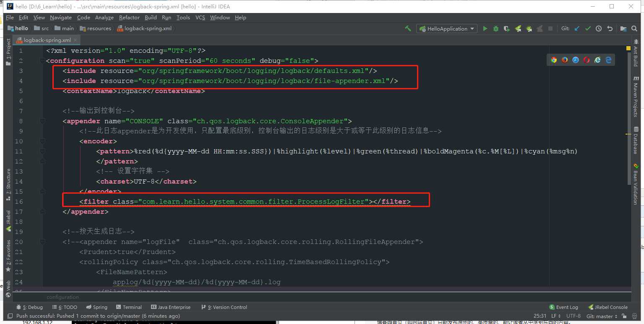
Task: Open the 9: Version Control tool window
Action: [224, 307]
